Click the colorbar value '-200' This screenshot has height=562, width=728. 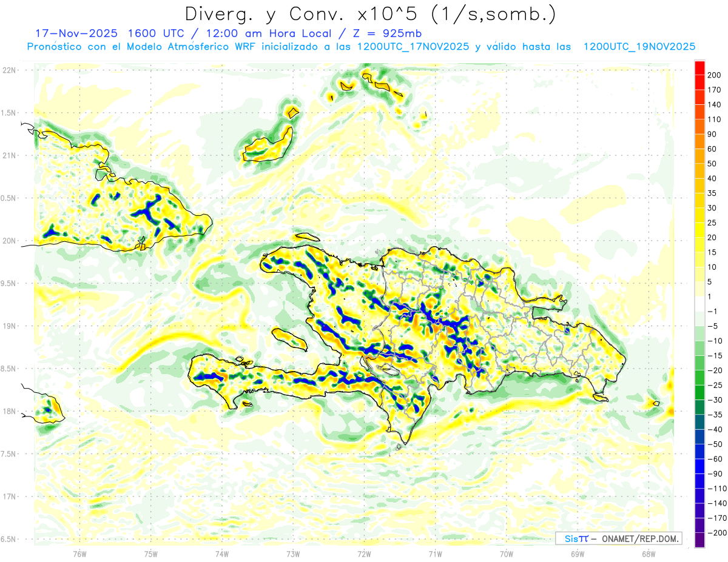pos(717,533)
